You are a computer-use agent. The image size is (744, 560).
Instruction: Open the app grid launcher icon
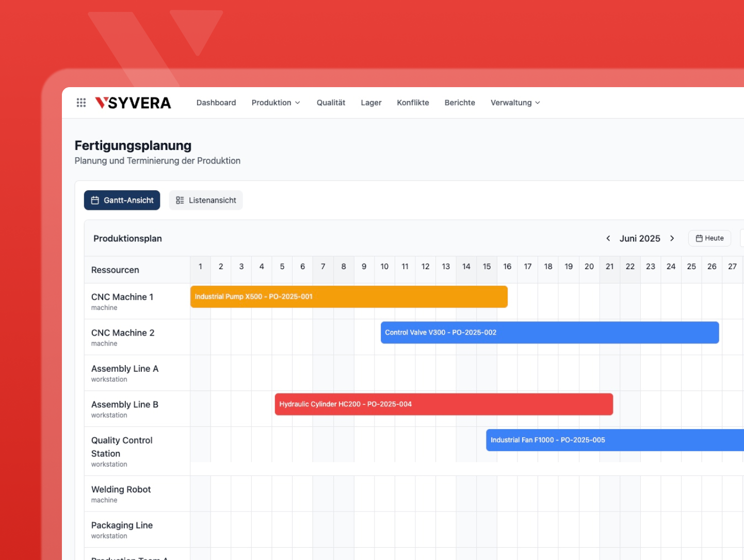81,103
